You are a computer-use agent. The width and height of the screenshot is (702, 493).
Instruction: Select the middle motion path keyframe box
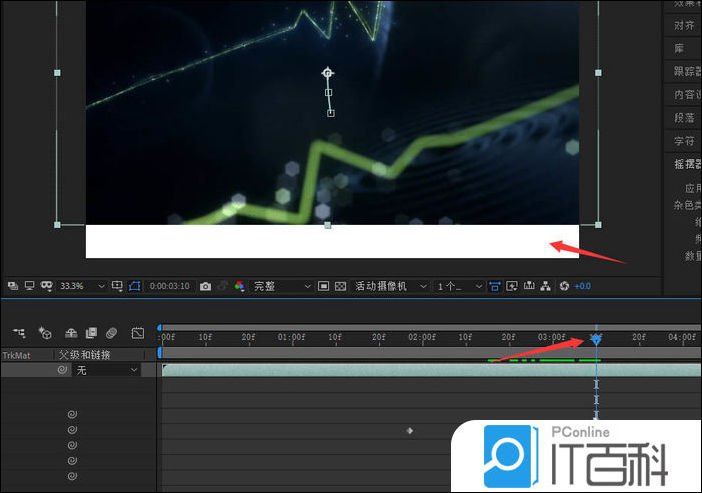(x=328, y=93)
